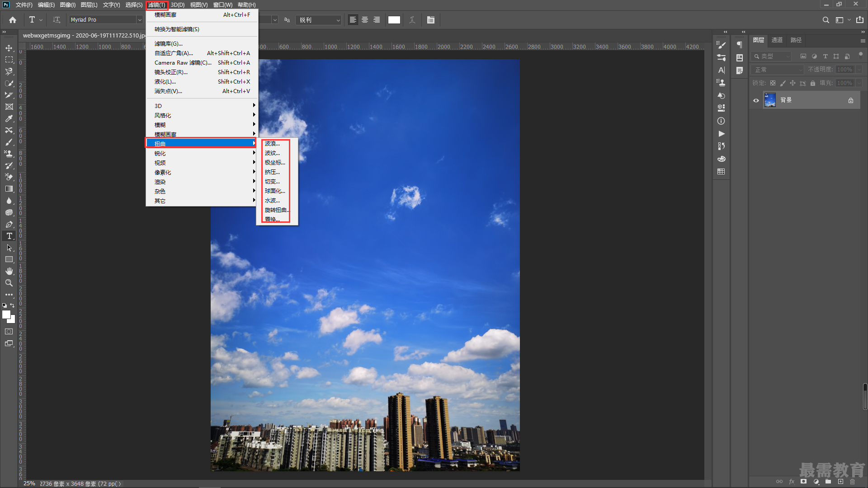Select the Hand tool

[9, 271]
